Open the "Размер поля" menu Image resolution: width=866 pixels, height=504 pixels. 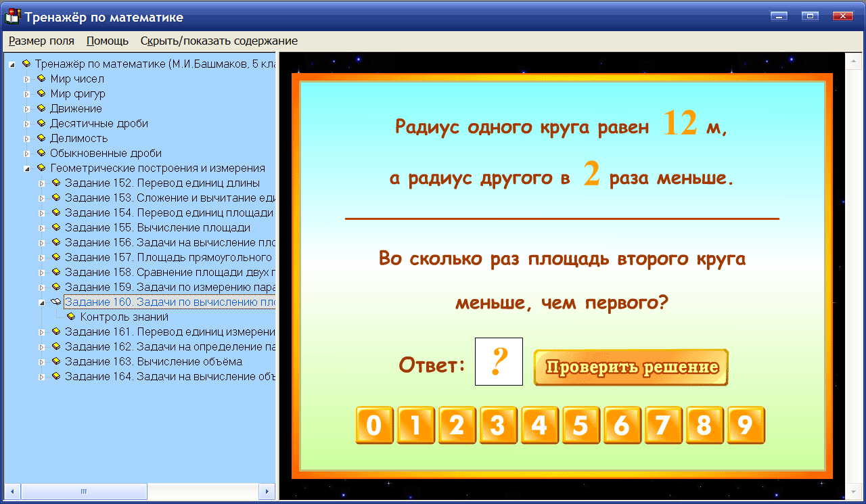(x=41, y=41)
